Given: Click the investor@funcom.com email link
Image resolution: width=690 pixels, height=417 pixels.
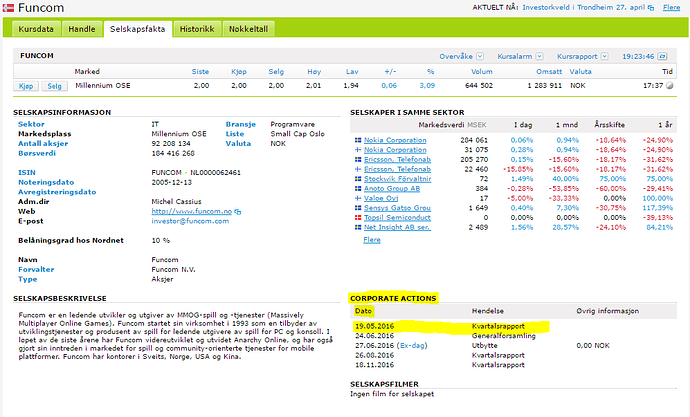Looking at the screenshot, I should (x=190, y=221).
